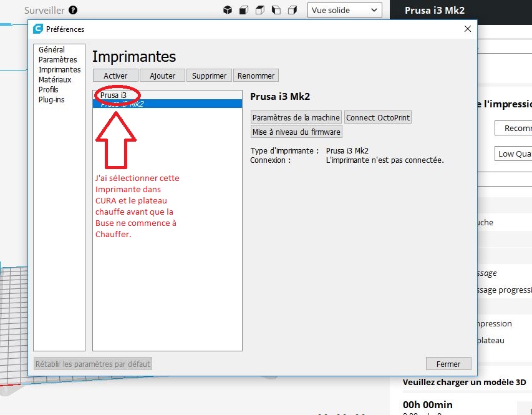Click the text L'imprimante n'est pas connectée

pyautogui.click(x=385, y=160)
